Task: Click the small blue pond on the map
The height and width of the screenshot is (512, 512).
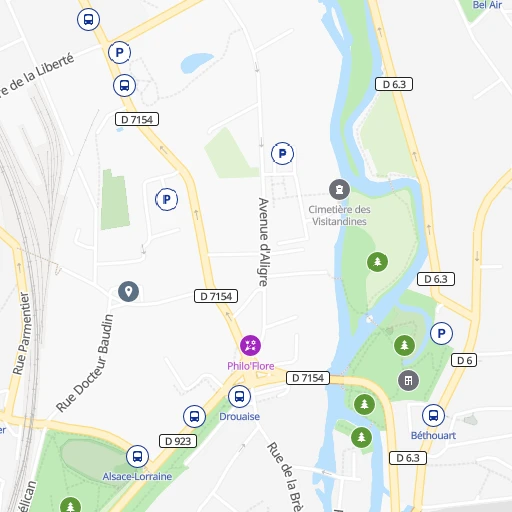Action: (x=196, y=62)
